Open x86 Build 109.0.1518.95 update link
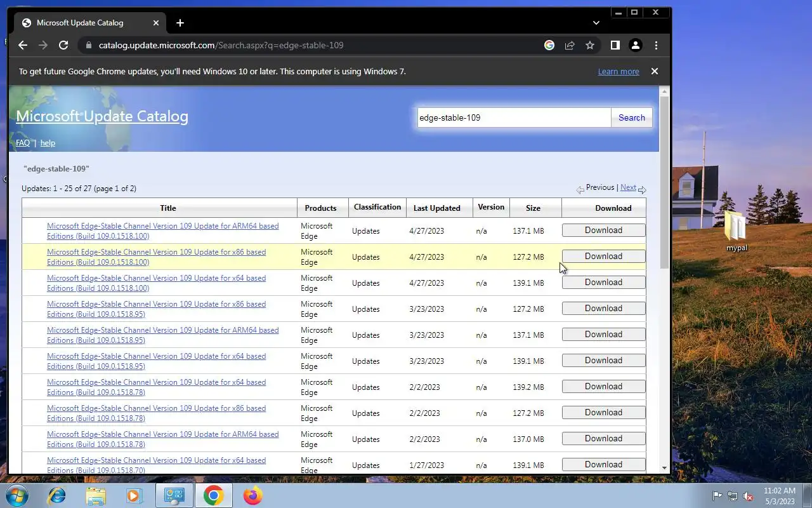This screenshot has width=812, height=508. [x=156, y=309]
